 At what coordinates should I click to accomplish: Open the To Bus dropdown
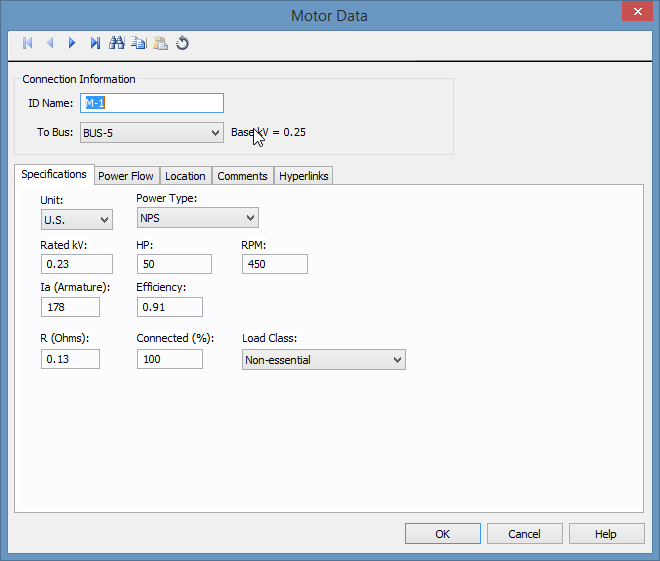pyautogui.click(x=151, y=132)
